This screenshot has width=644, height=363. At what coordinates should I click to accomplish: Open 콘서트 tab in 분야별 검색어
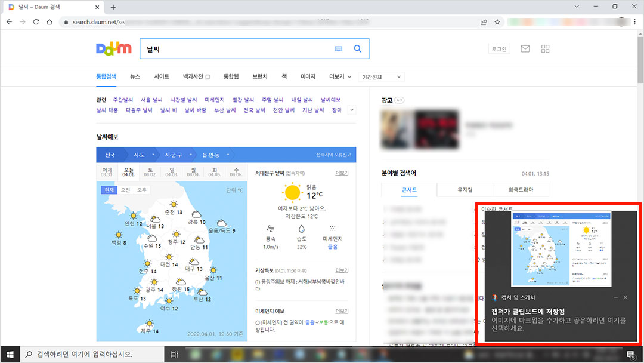coord(409,190)
